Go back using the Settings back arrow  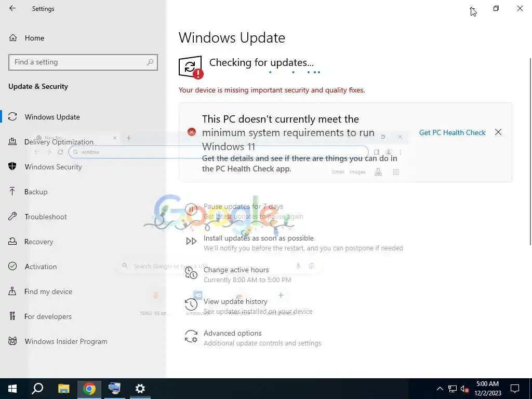click(12, 8)
